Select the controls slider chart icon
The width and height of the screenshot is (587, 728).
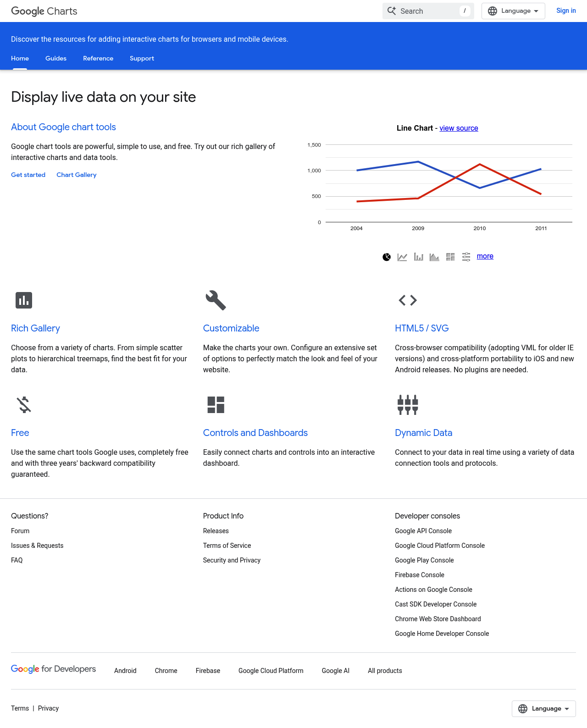[x=466, y=257]
